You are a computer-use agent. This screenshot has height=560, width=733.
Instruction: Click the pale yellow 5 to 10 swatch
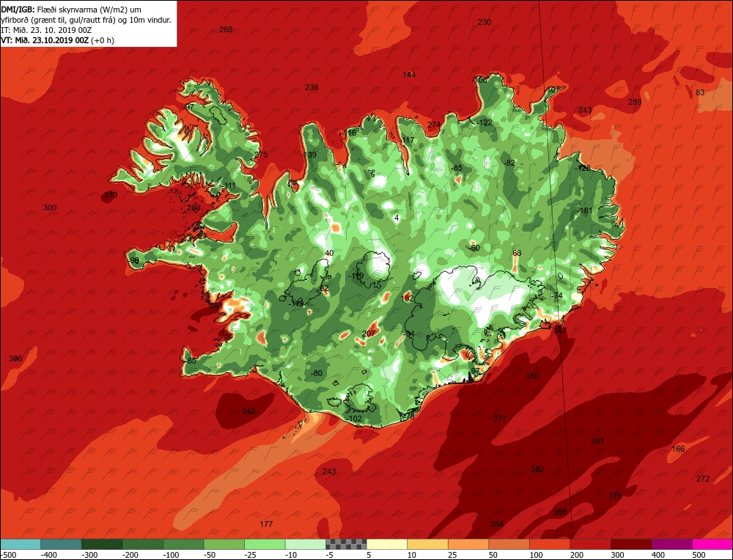(x=386, y=544)
